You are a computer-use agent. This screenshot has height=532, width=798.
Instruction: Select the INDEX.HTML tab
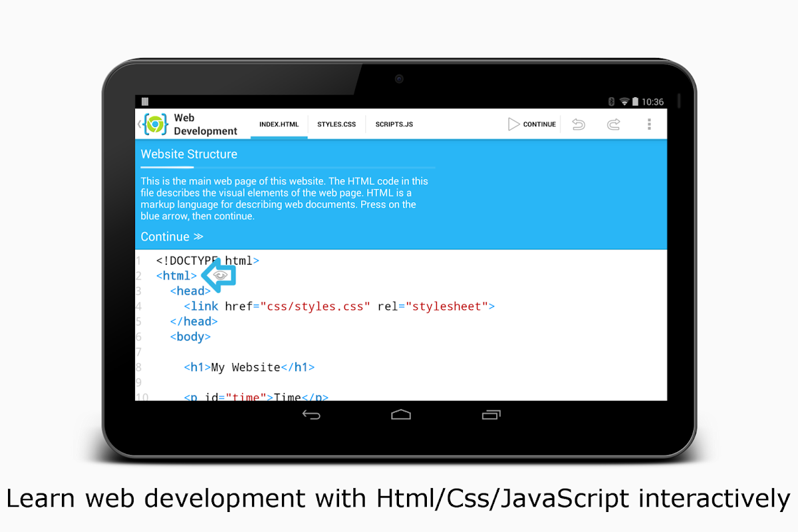coord(279,124)
